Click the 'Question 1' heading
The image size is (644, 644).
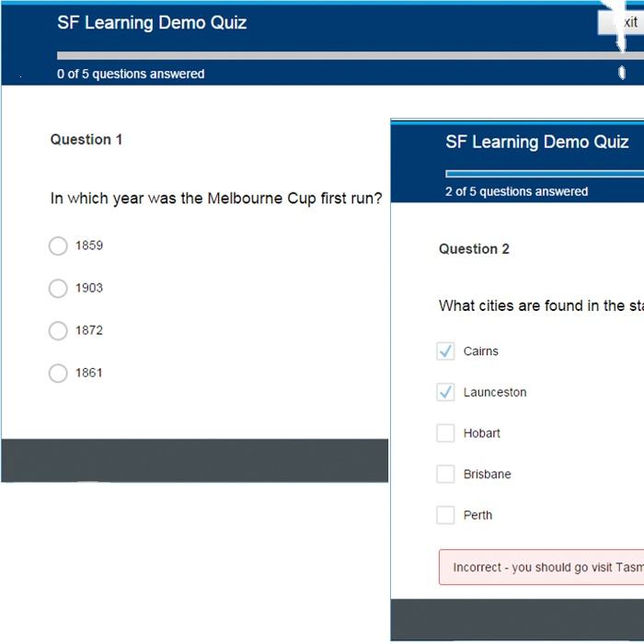click(86, 140)
